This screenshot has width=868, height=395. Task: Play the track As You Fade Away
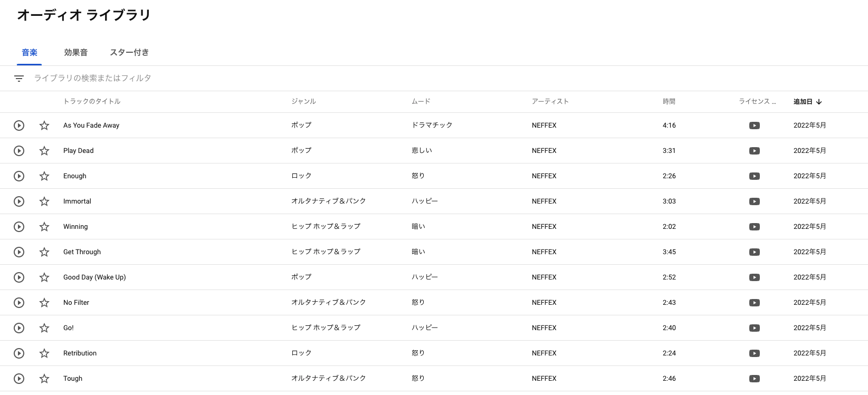coord(19,126)
